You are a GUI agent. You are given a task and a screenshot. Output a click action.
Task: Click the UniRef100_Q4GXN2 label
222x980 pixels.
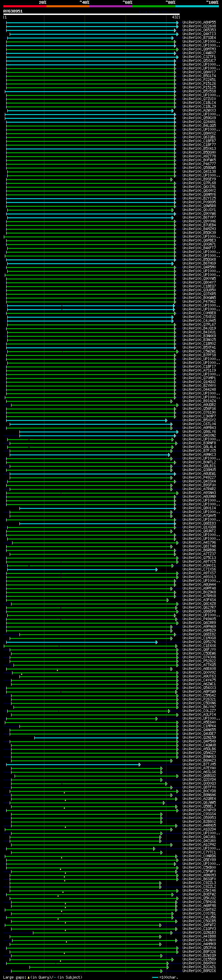click(199, 435)
